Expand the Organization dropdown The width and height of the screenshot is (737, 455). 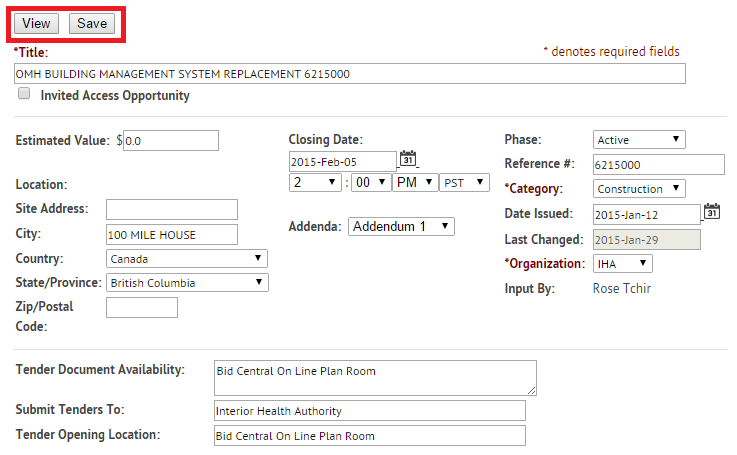(623, 264)
